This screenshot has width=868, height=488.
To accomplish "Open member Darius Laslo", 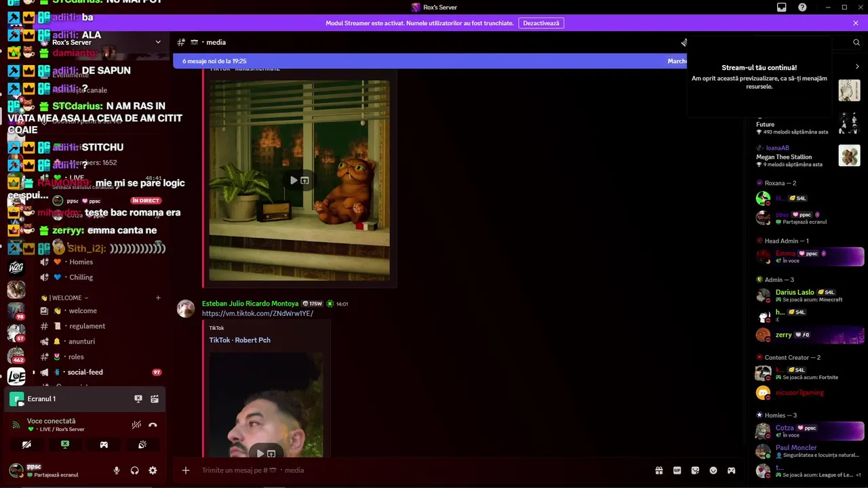I will 810,296.
